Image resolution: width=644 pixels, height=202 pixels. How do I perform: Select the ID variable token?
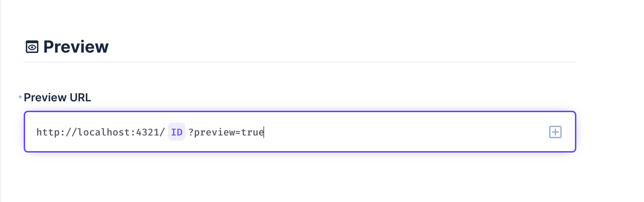pos(177,132)
